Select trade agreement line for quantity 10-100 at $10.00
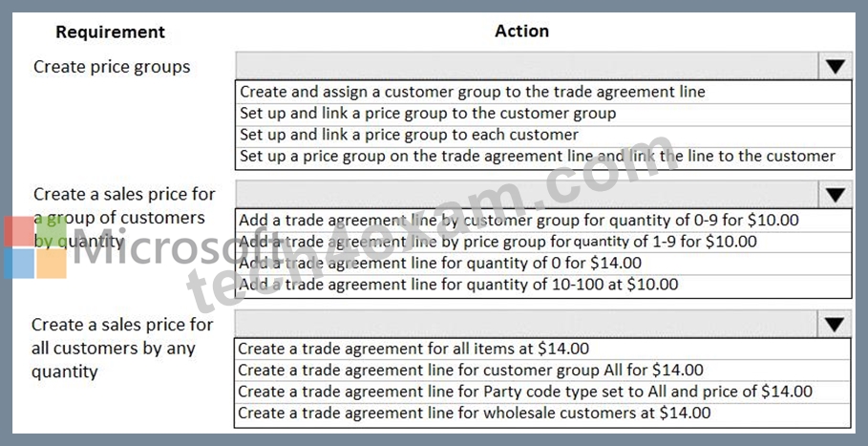The height and width of the screenshot is (446, 868). [x=543, y=286]
